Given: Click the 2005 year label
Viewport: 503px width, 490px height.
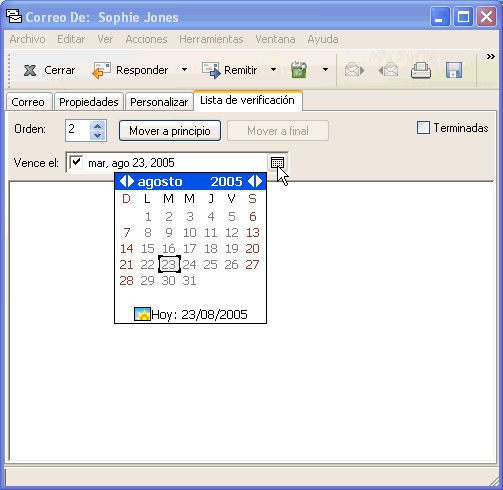Looking at the screenshot, I should pyautogui.click(x=226, y=182).
